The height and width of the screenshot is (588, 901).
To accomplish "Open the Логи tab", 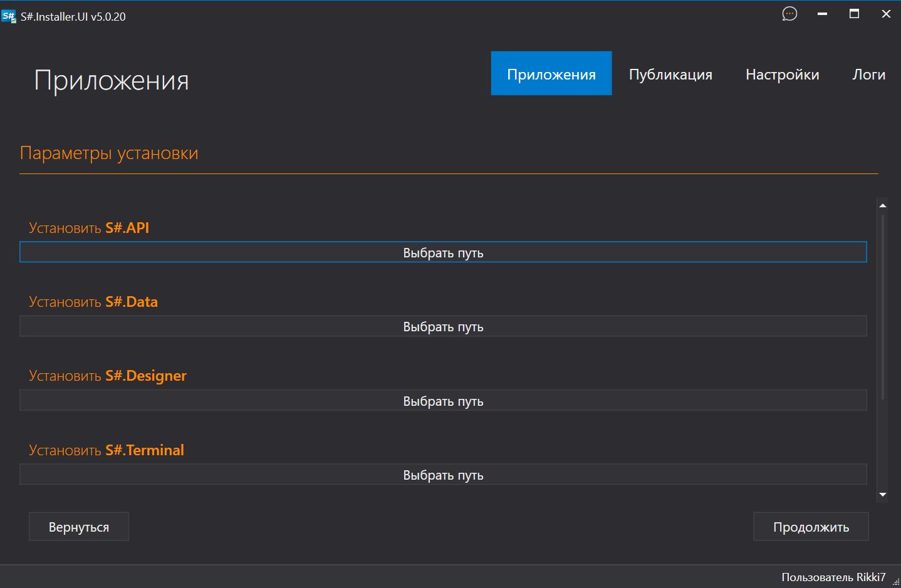I will click(868, 74).
